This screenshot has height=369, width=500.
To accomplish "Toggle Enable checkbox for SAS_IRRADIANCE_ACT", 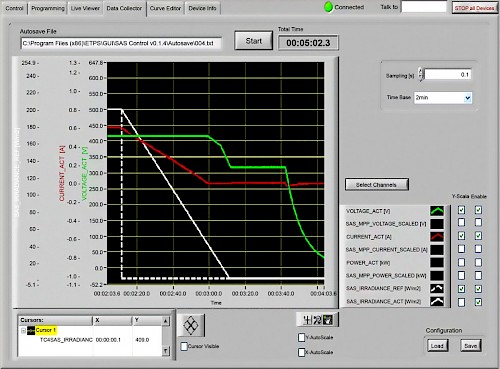I will (x=478, y=302).
